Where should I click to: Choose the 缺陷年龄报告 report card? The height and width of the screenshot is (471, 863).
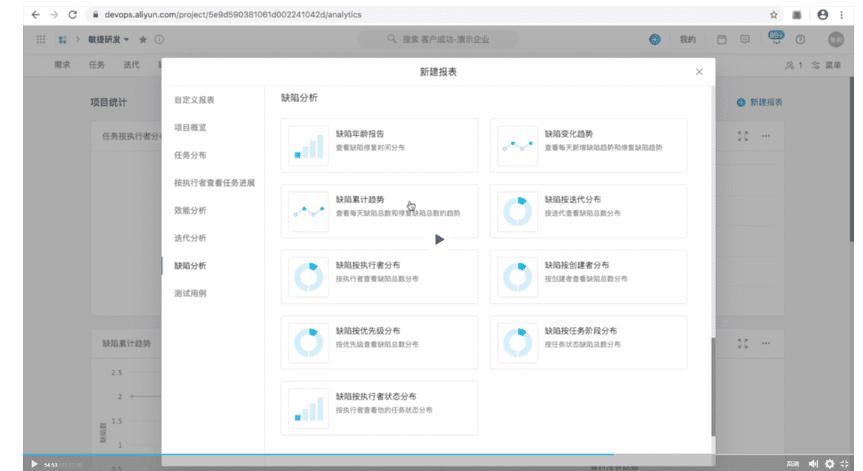(x=379, y=145)
